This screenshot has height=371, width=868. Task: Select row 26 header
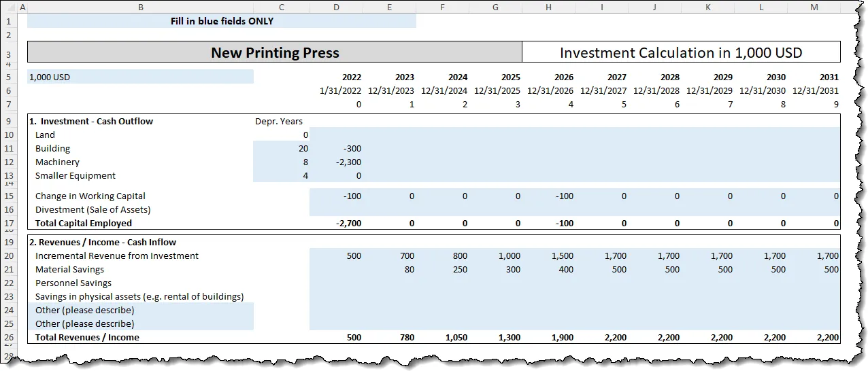pos(8,338)
